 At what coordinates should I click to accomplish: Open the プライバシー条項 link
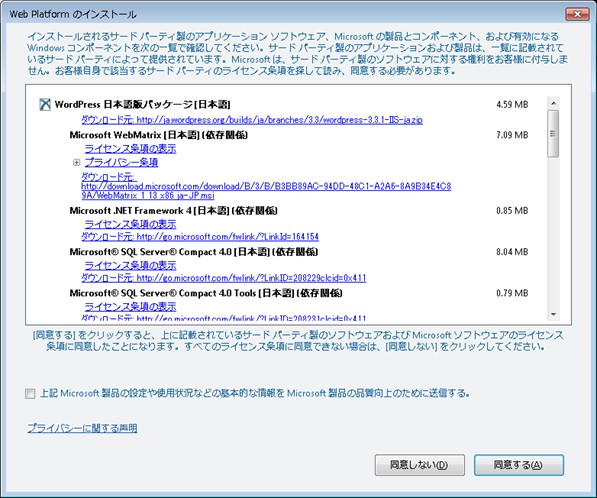point(121,163)
